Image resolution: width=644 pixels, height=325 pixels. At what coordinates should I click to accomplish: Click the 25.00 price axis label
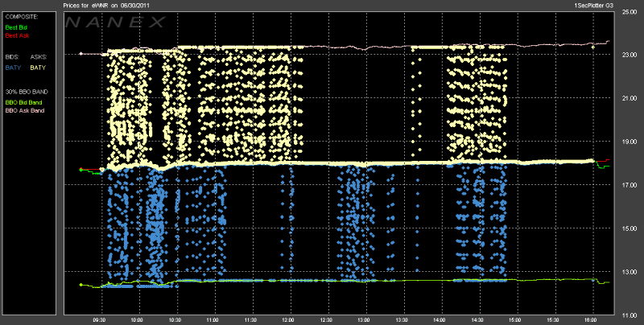coord(630,11)
